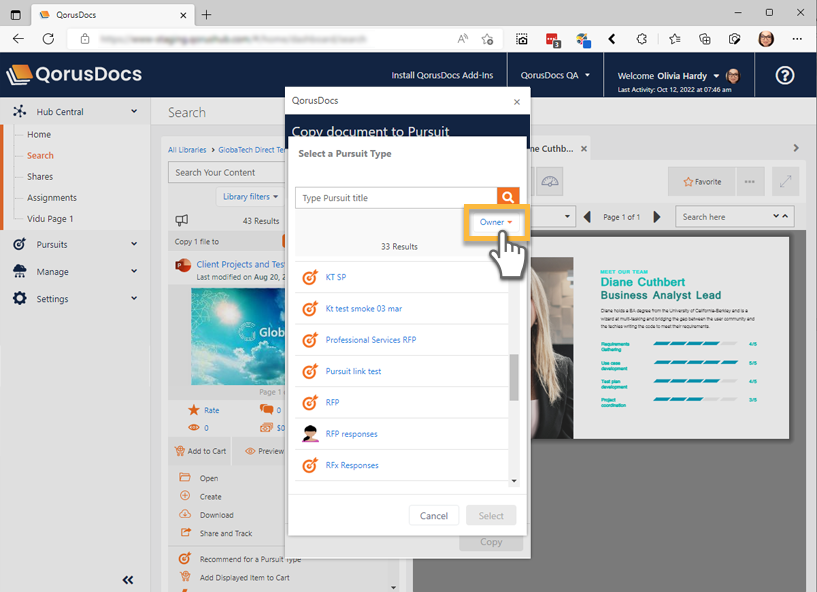
Task: Open the help question mark icon
Action: (x=785, y=76)
